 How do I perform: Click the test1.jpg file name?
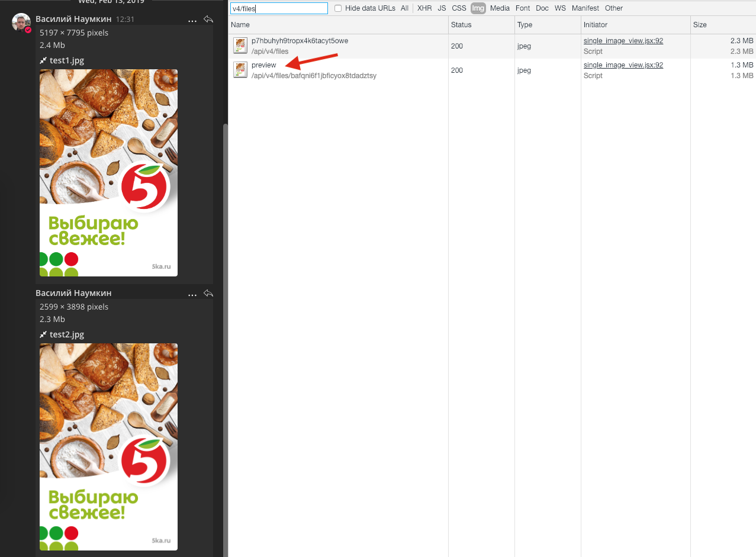click(x=67, y=60)
